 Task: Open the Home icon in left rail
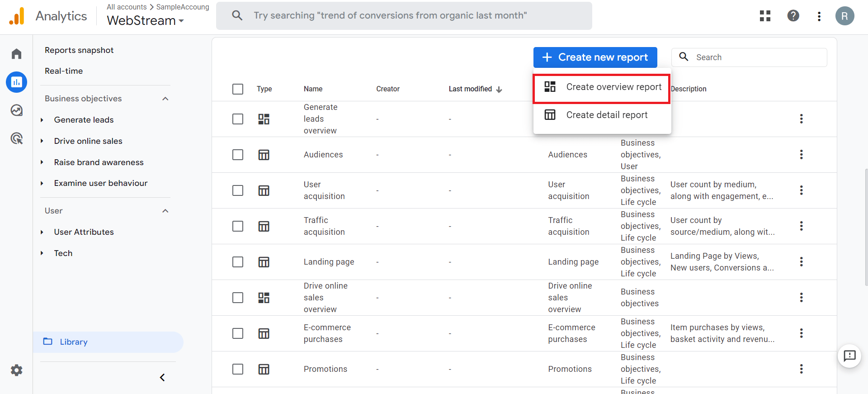pyautogui.click(x=17, y=54)
